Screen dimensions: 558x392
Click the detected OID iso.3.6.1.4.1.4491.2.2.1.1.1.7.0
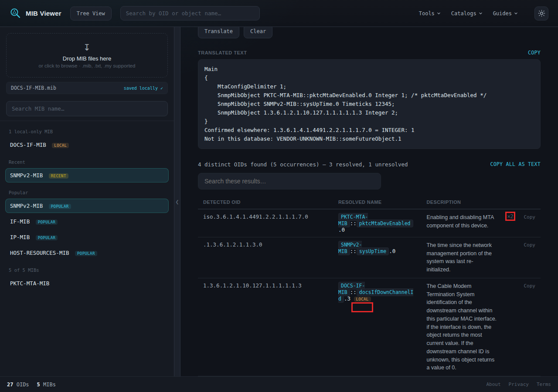(255, 217)
